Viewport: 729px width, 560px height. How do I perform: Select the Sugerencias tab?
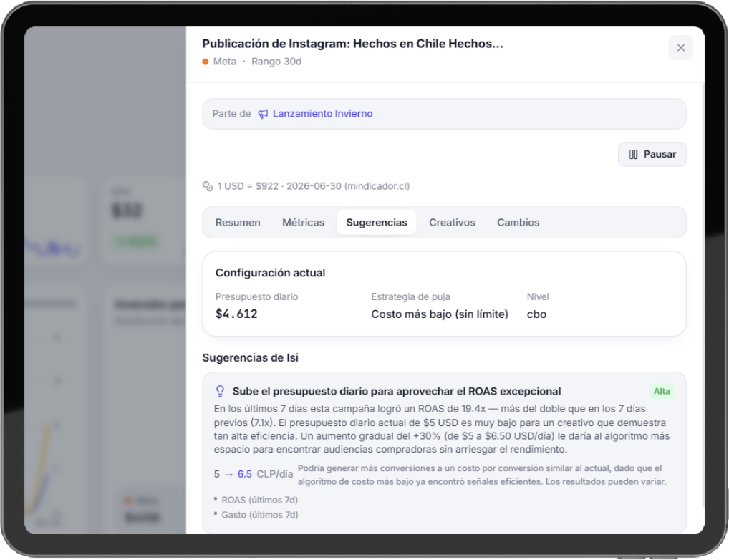(x=377, y=223)
